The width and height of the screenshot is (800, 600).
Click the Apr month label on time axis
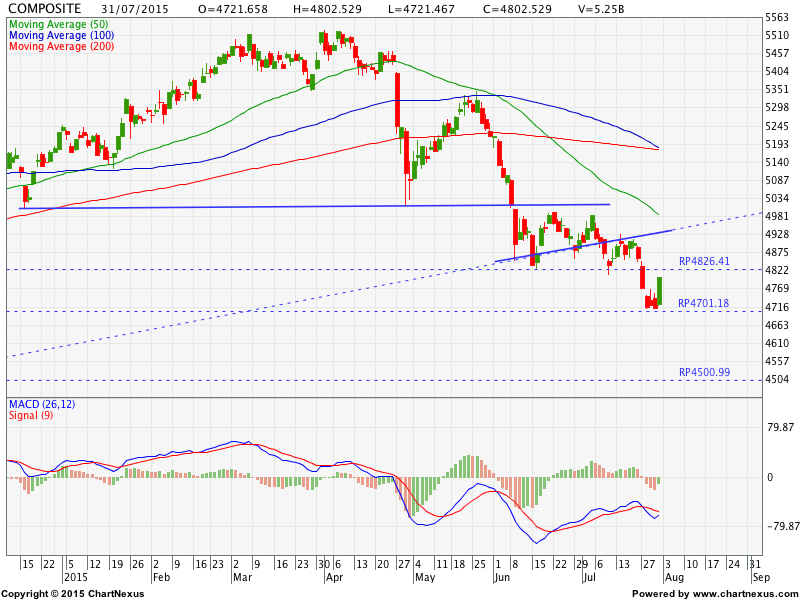pyautogui.click(x=334, y=578)
